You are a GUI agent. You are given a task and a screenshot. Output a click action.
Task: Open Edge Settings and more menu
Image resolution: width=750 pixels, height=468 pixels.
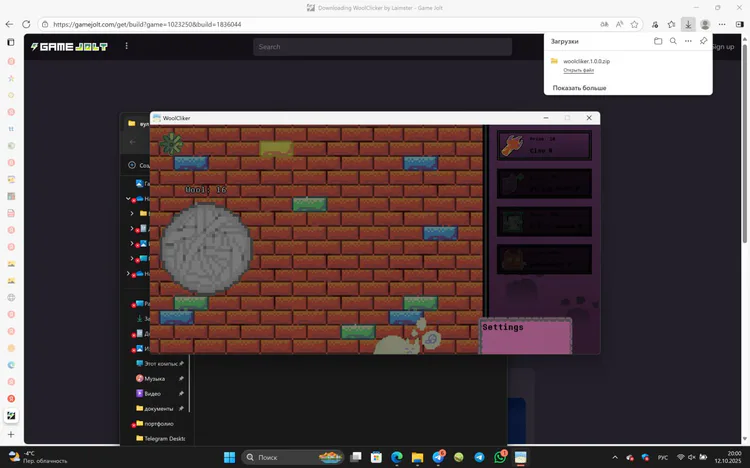click(x=722, y=24)
